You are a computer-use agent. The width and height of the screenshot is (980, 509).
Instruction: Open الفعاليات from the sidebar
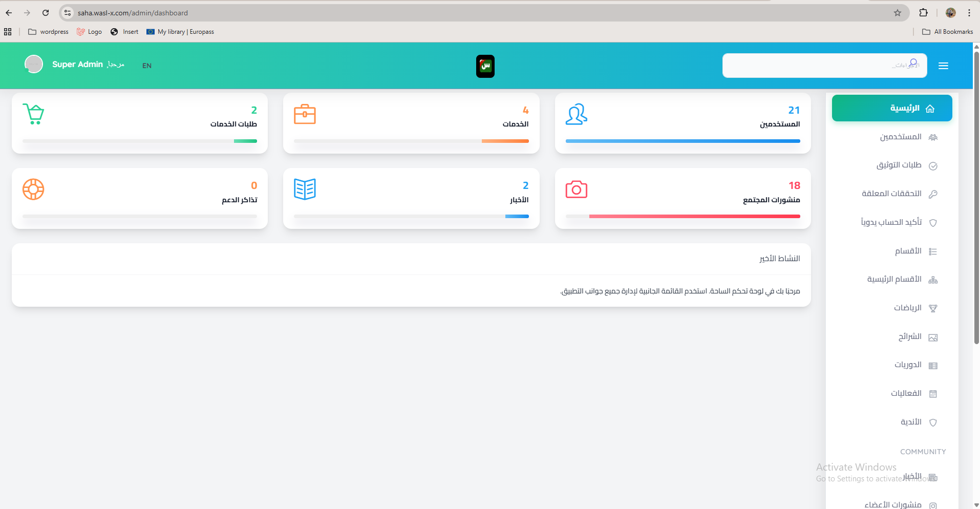click(906, 393)
